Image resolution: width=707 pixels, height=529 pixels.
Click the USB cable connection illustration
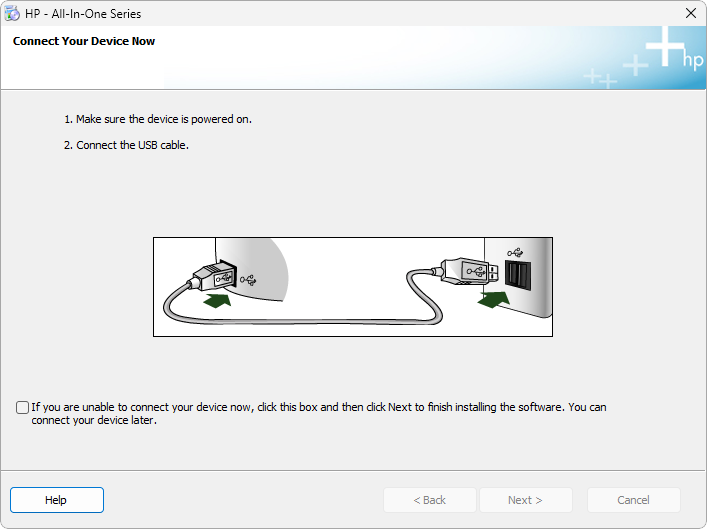[353, 287]
